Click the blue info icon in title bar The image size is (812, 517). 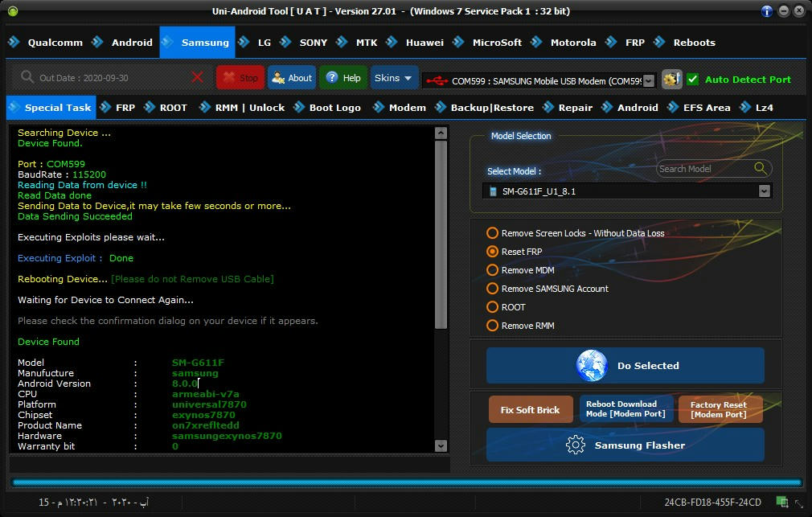(766, 11)
